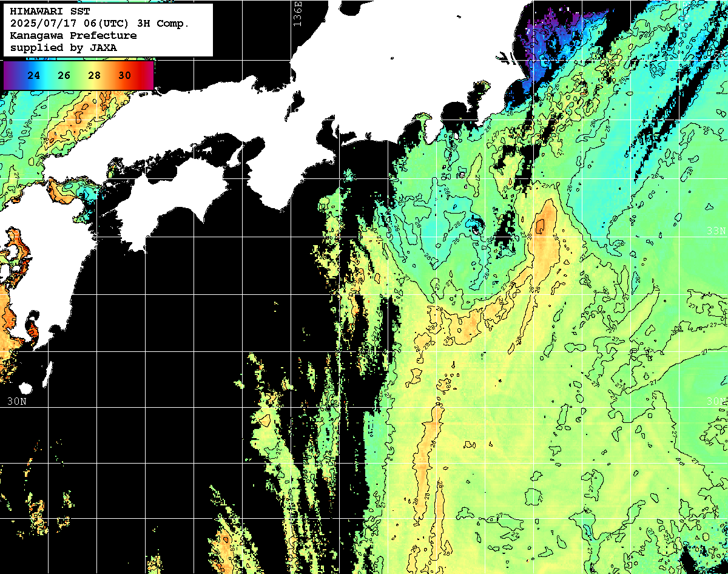Click the Kanagawa Prefecture label
728x574 pixels.
coord(73,36)
